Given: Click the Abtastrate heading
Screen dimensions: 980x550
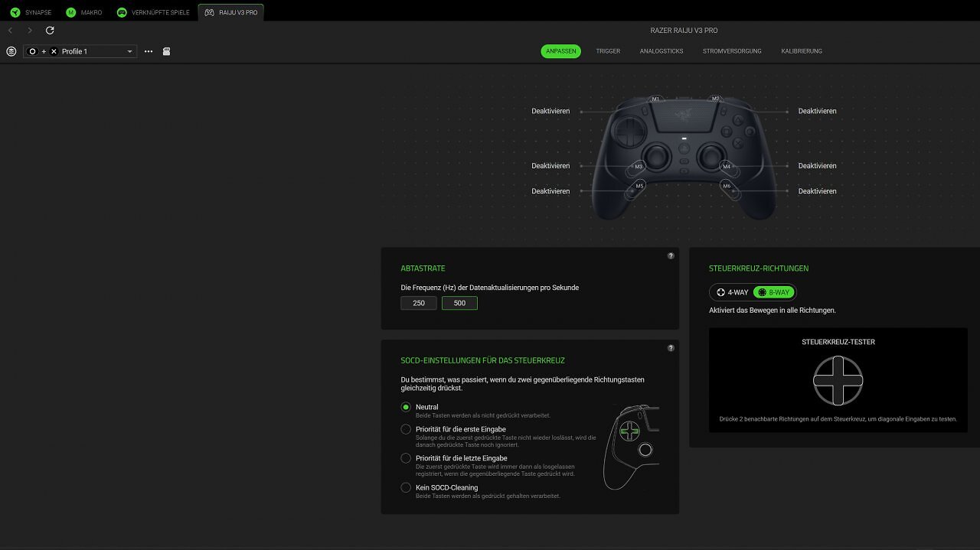Looking at the screenshot, I should (x=423, y=268).
